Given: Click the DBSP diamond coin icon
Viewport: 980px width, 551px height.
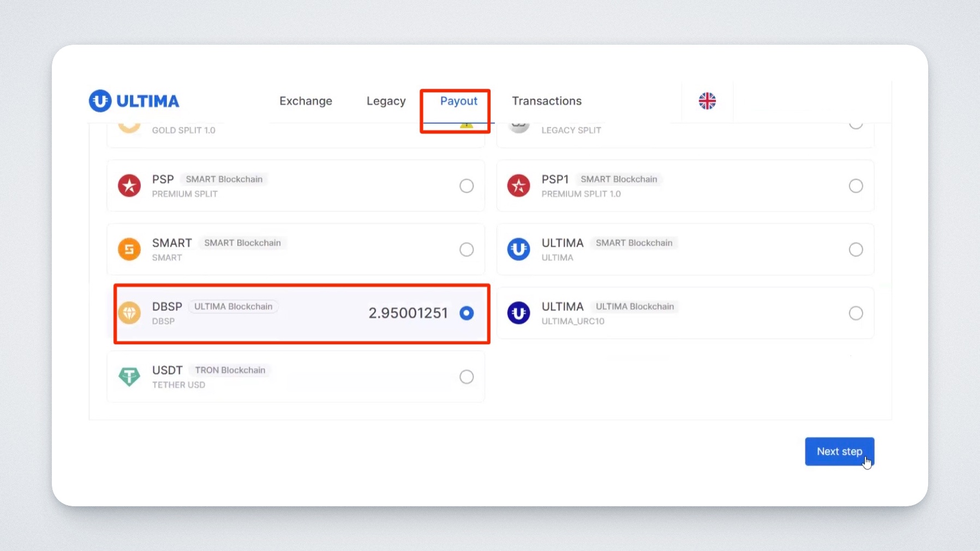Looking at the screenshot, I should 129,313.
